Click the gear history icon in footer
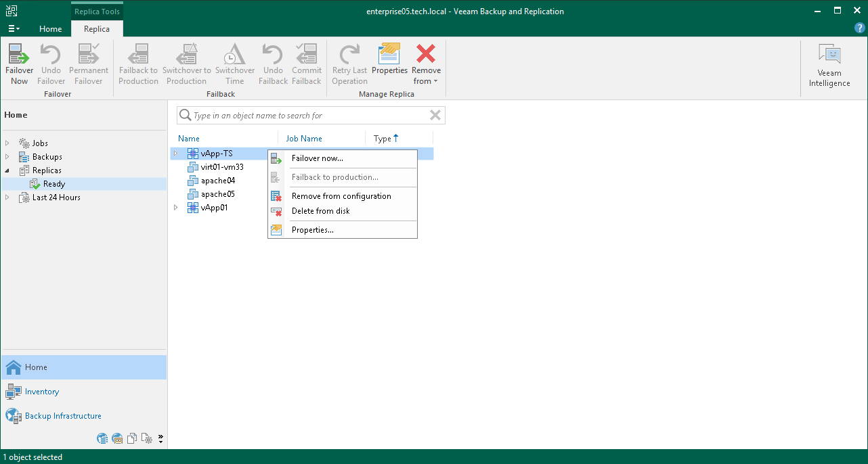This screenshot has height=464, width=868. point(147,438)
